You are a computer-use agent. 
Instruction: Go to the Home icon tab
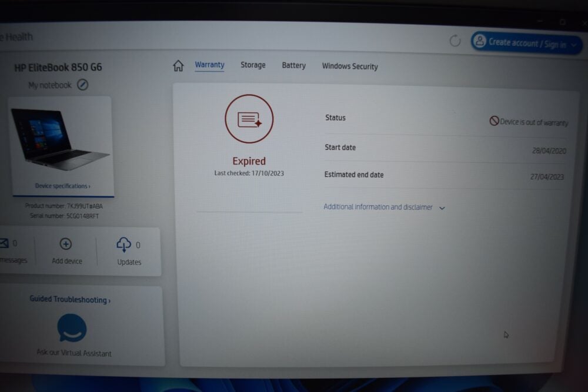pyautogui.click(x=178, y=66)
